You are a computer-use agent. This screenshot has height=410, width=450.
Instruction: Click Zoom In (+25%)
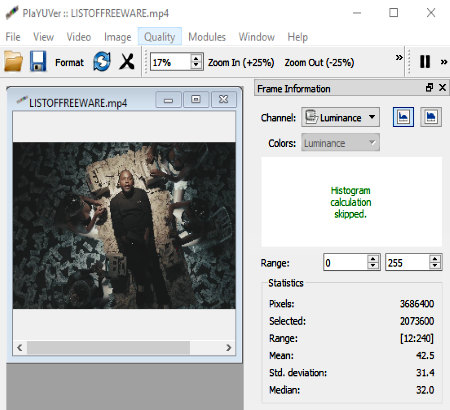(x=241, y=62)
